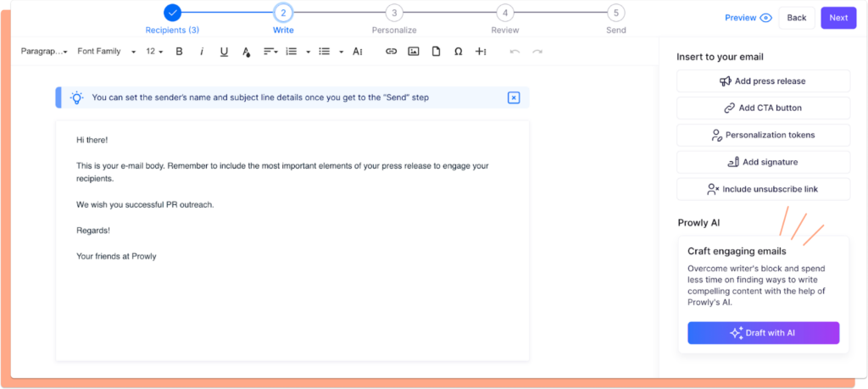Open the font size 12 dropdown
This screenshot has height=389, width=868.
point(154,52)
